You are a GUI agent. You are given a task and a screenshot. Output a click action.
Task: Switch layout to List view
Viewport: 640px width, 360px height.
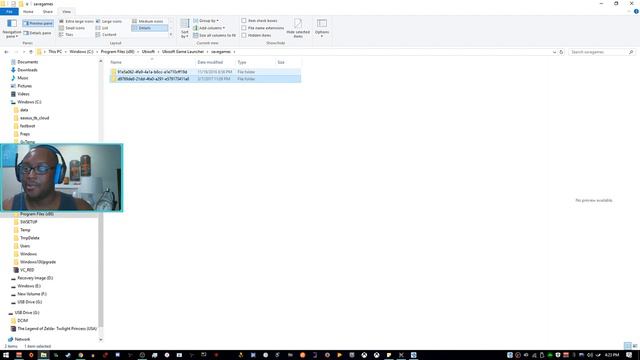click(x=102, y=28)
